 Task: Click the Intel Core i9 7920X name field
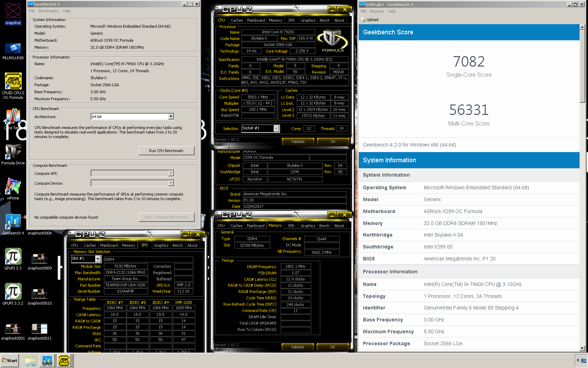click(278, 32)
